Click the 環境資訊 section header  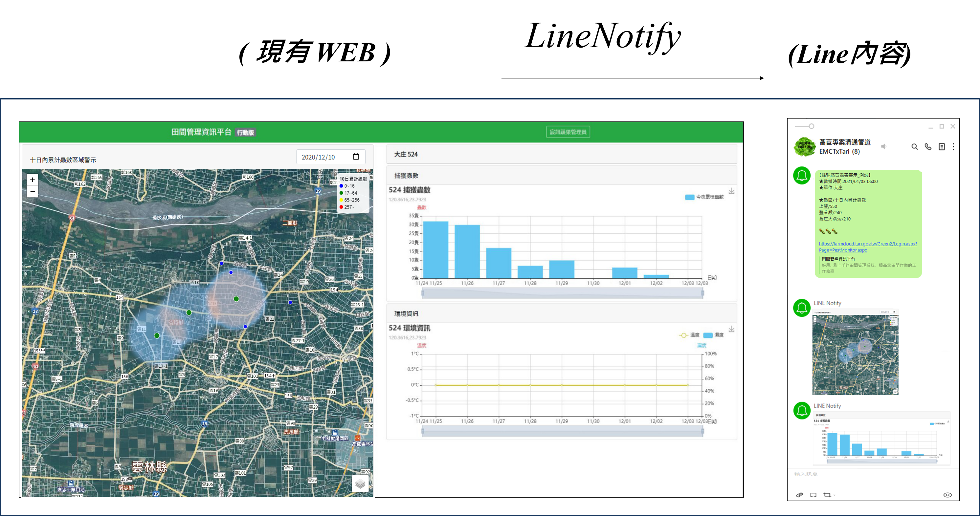pos(562,313)
